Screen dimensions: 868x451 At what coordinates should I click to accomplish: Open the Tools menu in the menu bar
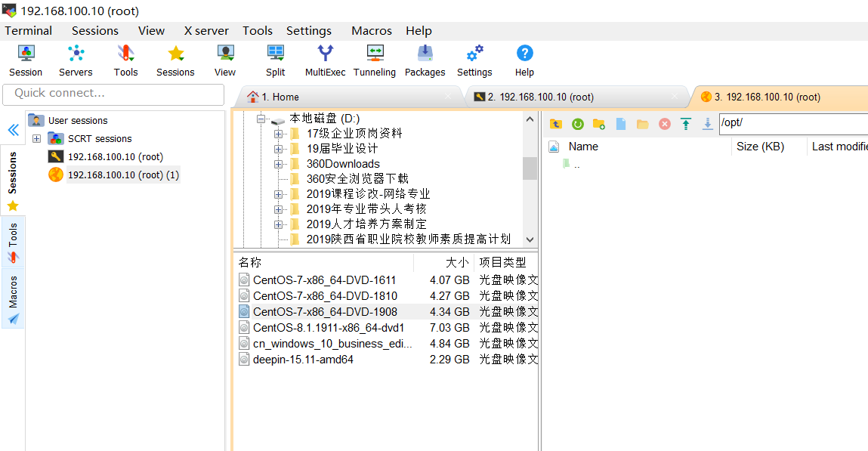[258, 31]
